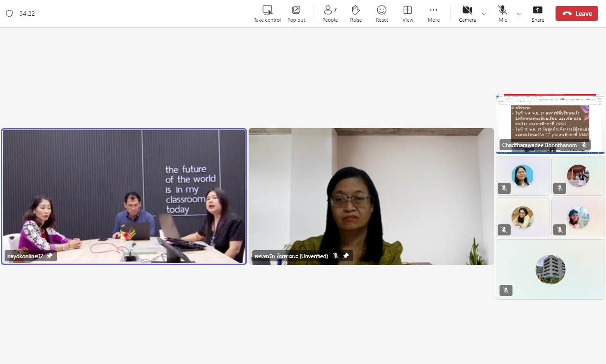The height and width of the screenshot is (364, 606).
Task: Open the React emoji picker
Action: pos(381,10)
